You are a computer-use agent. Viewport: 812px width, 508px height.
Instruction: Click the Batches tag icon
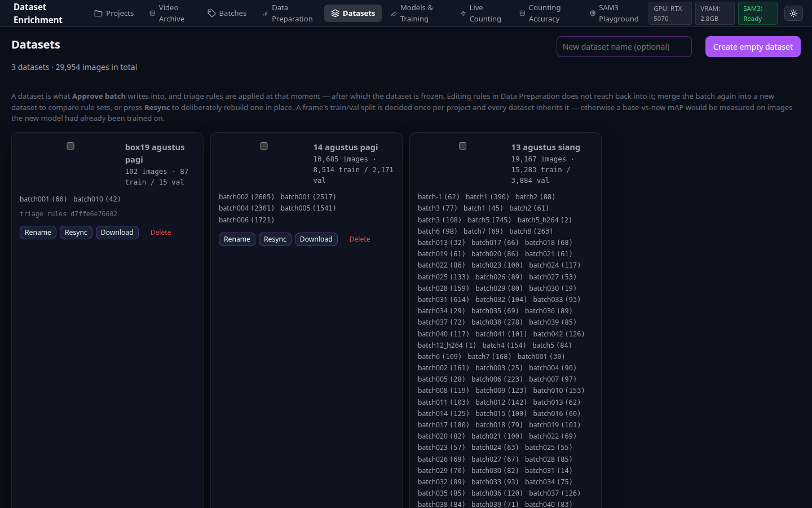(x=211, y=13)
